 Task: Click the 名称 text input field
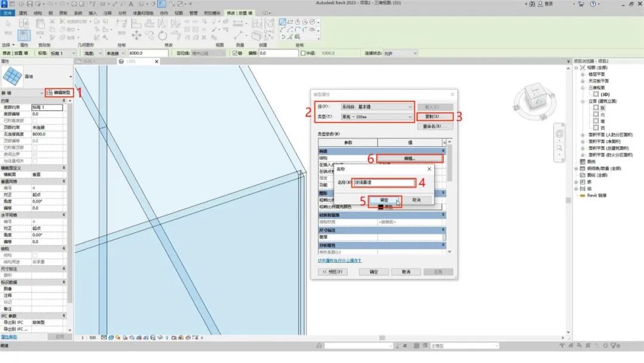coord(383,183)
